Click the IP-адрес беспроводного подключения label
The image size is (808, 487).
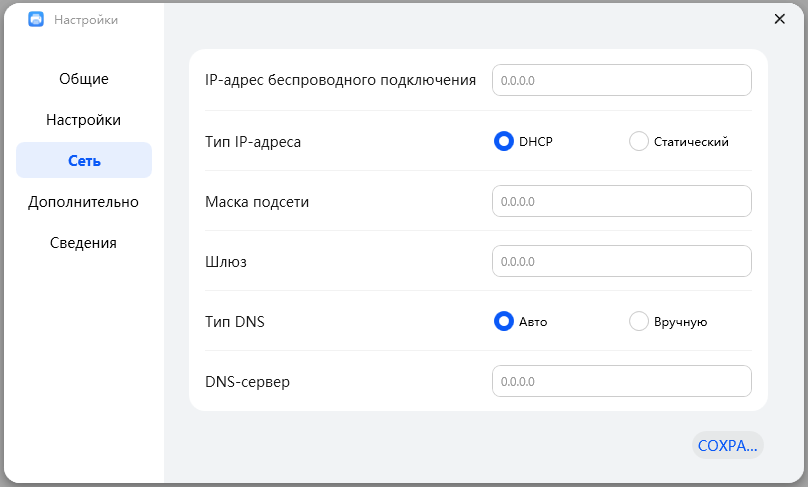click(340, 80)
